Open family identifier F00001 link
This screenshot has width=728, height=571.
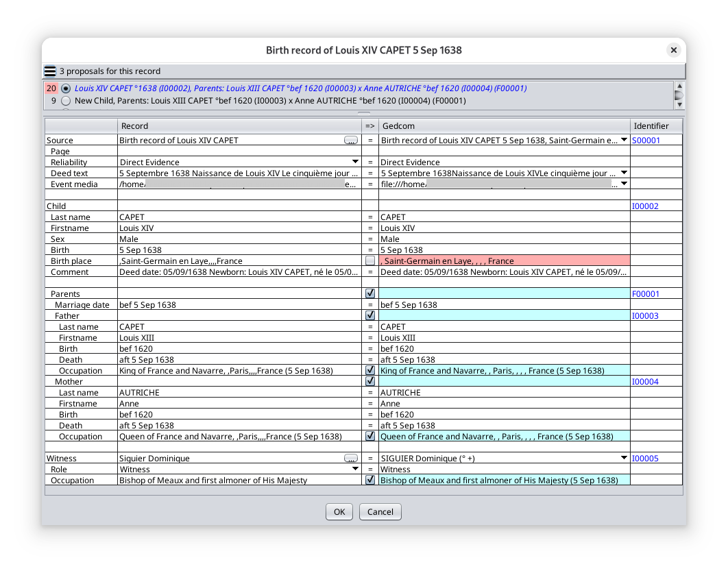pyautogui.click(x=645, y=294)
